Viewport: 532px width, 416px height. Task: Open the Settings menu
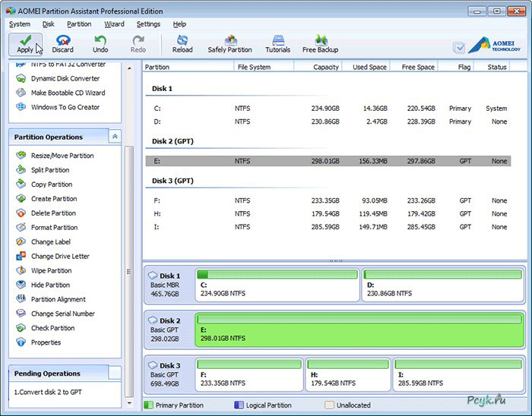click(x=148, y=24)
